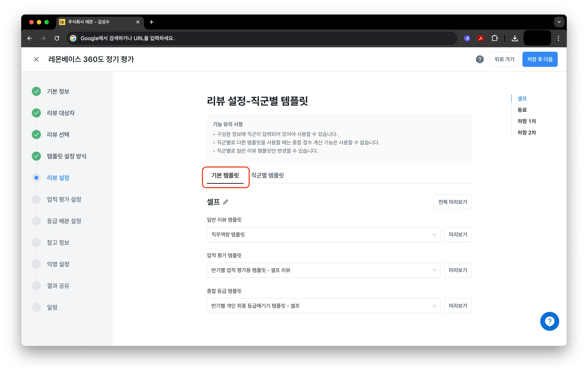Screen dimensions: 588x374
Task: Expand the tab search chevron in title bar
Action: (559, 22)
